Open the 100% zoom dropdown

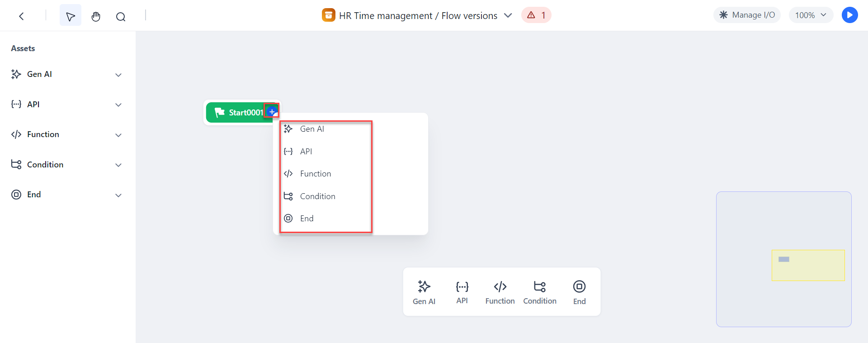811,15
